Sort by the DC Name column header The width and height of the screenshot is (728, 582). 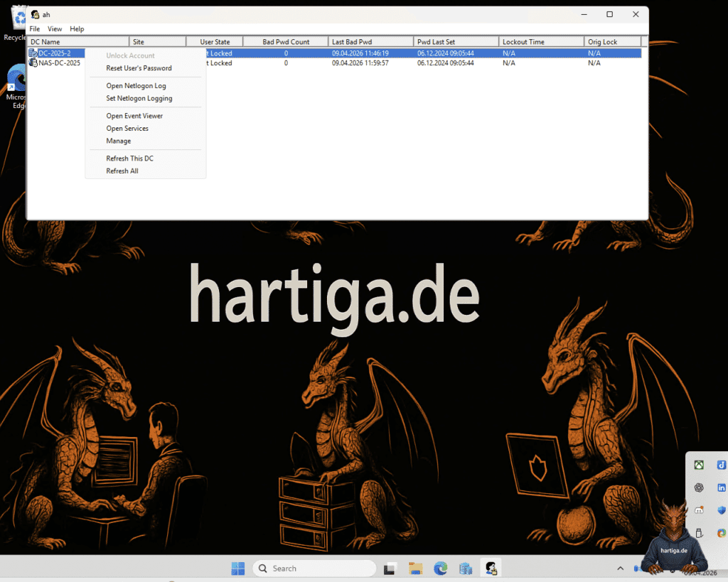point(78,42)
